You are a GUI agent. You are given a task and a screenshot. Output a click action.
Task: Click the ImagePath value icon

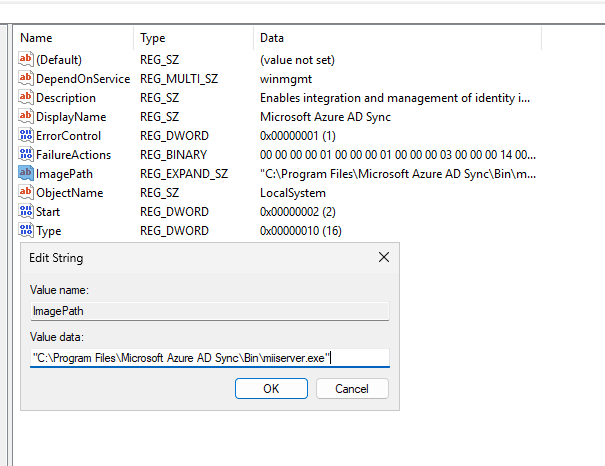(x=26, y=173)
